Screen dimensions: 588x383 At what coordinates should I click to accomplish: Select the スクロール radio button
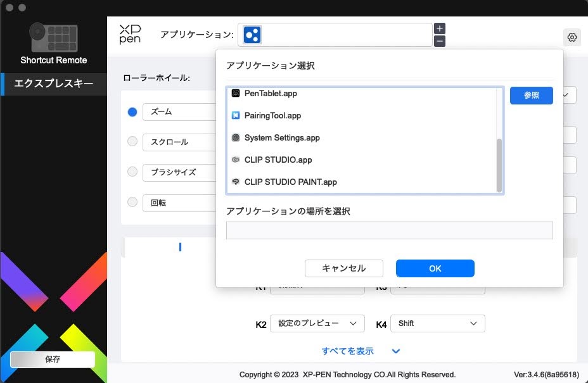[x=132, y=141]
